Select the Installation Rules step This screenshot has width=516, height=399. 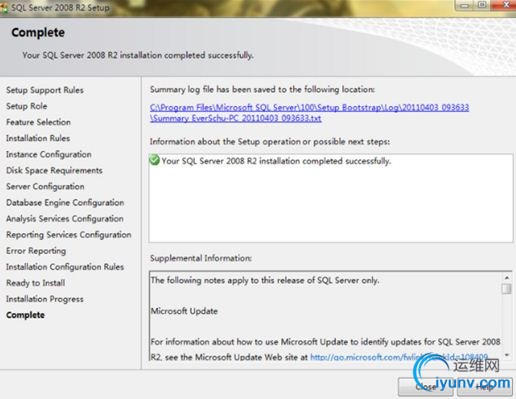point(38,138)
